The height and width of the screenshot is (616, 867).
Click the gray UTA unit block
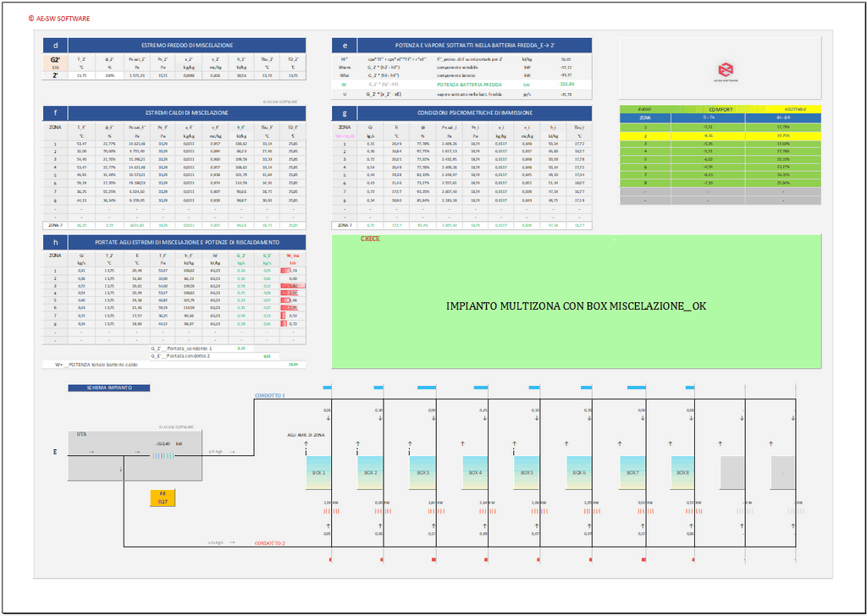point(95,458)
